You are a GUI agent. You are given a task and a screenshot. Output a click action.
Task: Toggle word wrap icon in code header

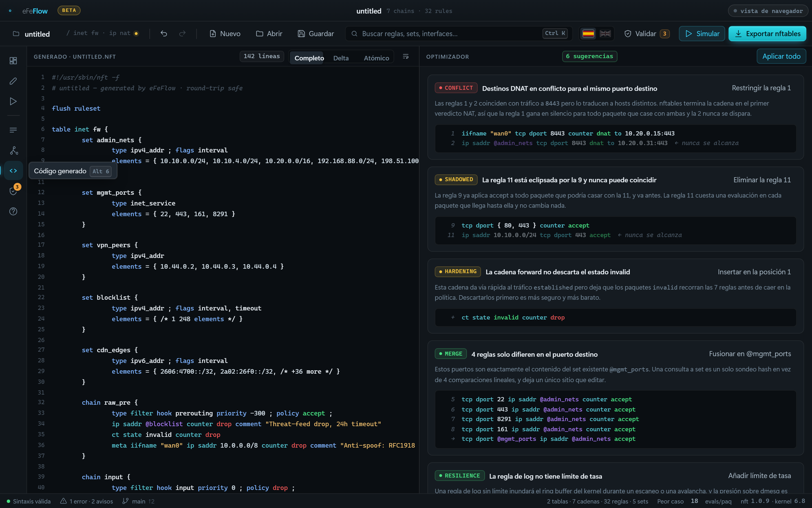406,56
